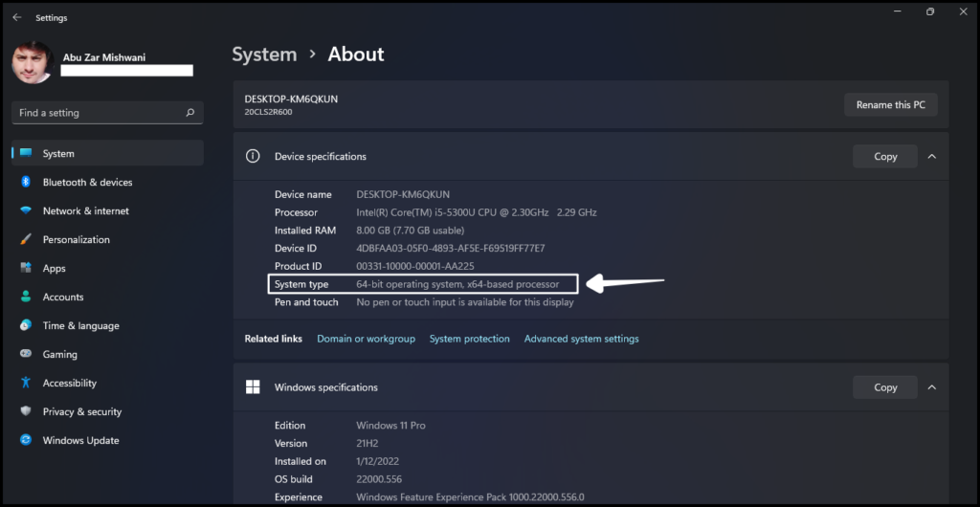Click the Network & internet wifi icon
Image resolution: width=980 pixels, height=507 pixels.
click(x=26, y=210)
